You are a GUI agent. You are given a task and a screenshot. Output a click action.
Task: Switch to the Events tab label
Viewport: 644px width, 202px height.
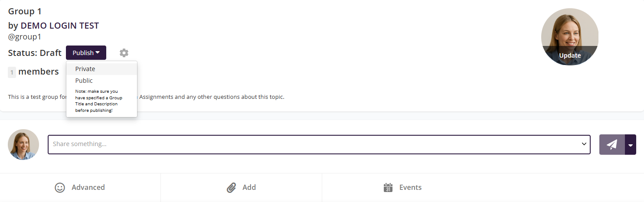pos(410,187)
